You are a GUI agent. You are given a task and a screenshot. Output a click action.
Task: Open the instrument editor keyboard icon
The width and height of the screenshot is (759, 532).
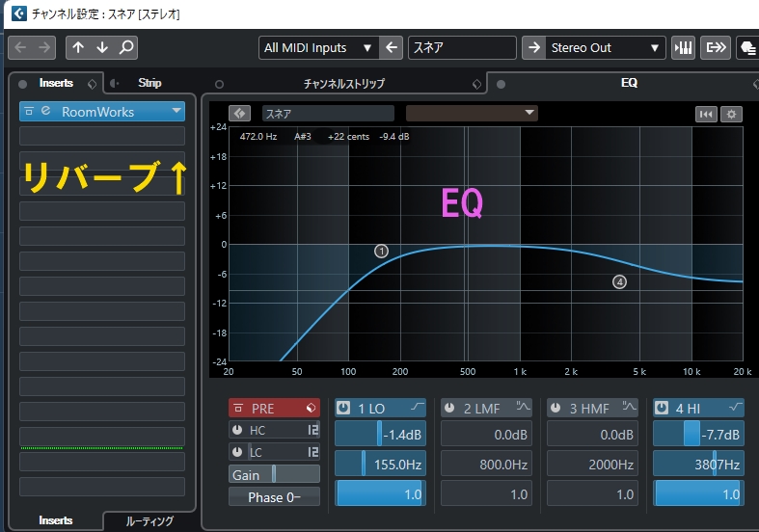pyautogui.click(x=683, y=47)
